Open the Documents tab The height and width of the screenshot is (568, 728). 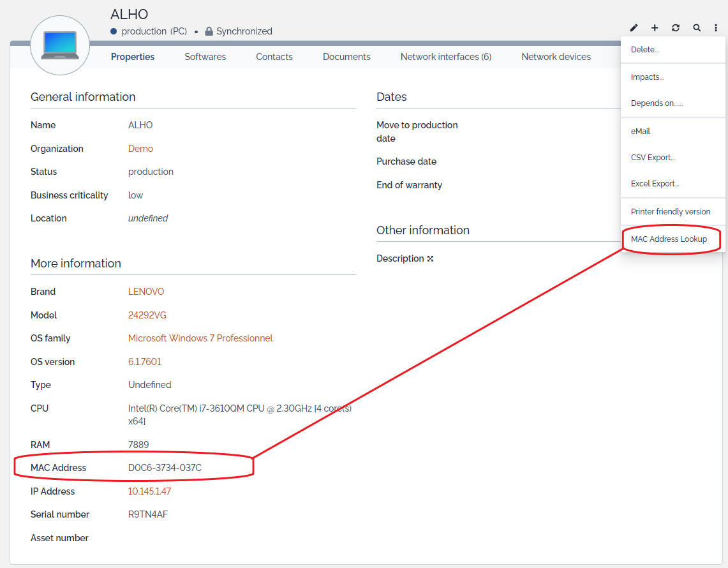[346, 57]
